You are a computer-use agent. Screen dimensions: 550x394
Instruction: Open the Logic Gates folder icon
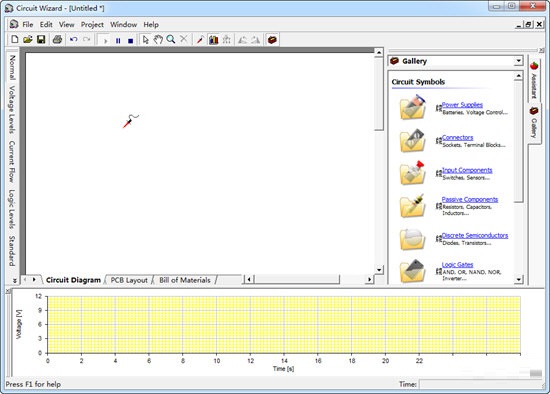point(412,271)
